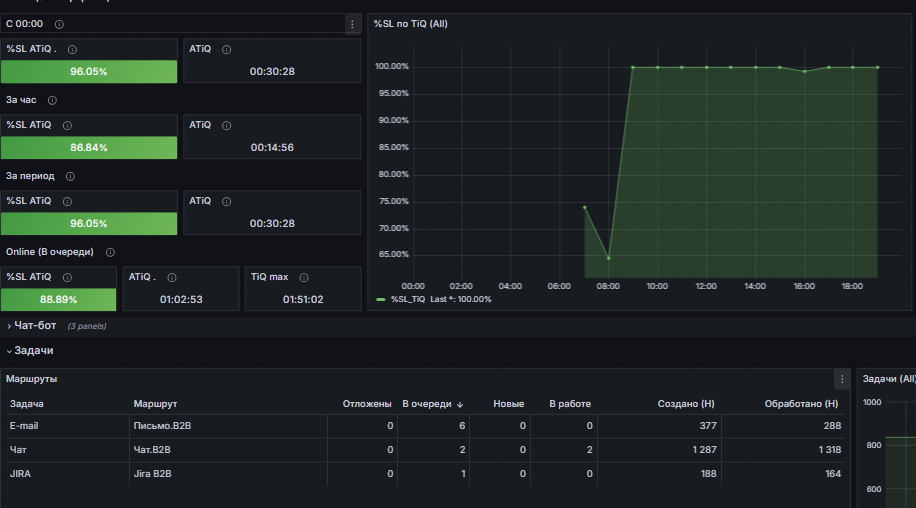The image size is (916, 508).
Task: Click the %SL по TiQ (All) panel title
Action: coord(411,24)
